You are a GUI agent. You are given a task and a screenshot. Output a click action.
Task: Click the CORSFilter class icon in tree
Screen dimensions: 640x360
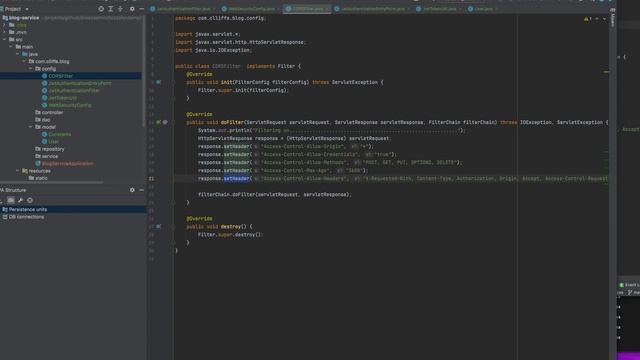pyautogui.click(x=44, y=76)
